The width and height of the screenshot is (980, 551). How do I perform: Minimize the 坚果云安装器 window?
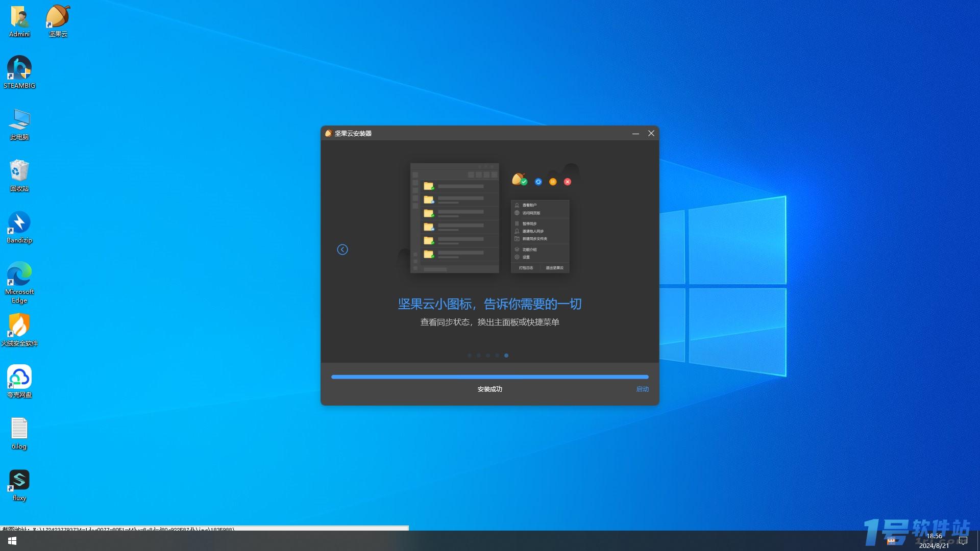pos(635,133)
